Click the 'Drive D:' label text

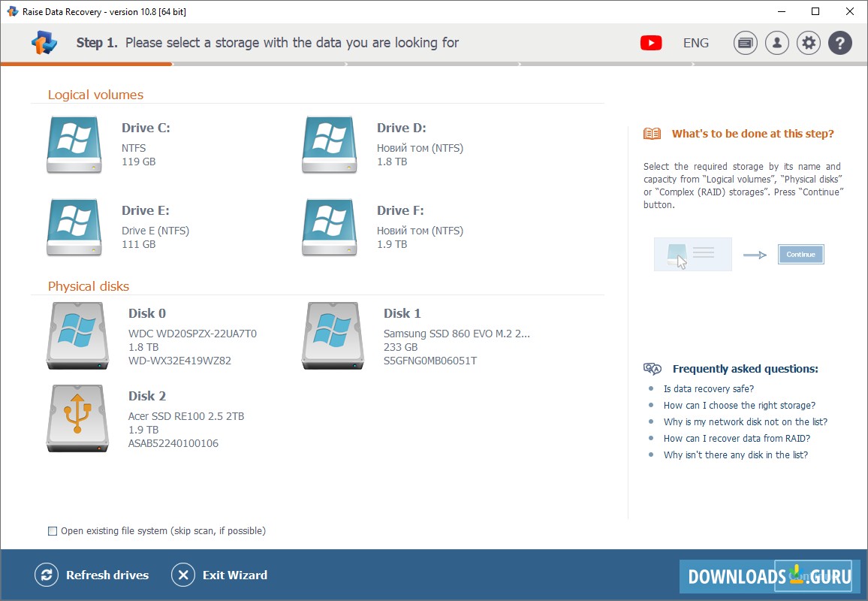(x=402, y=128)
